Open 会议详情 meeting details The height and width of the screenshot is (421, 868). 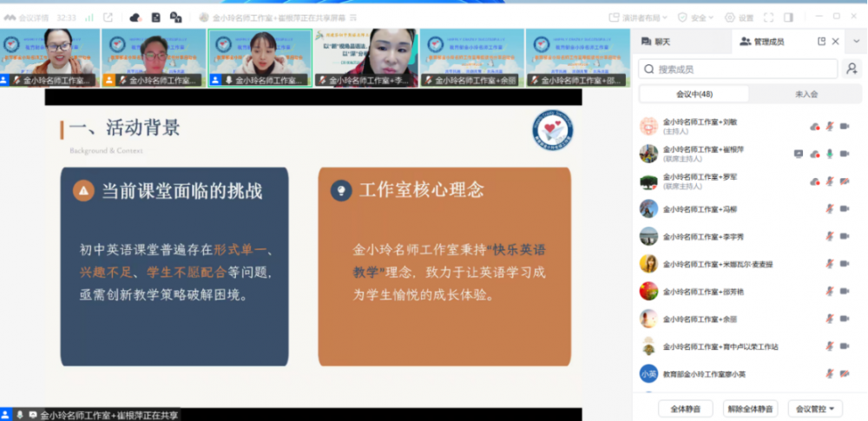point(25,17)
